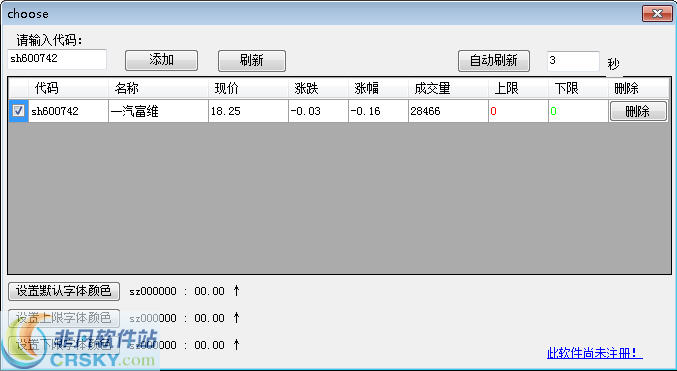This screenshot has width=677, height=371.
Task: Click the 添加 button
Action: [x=161, y=60]
